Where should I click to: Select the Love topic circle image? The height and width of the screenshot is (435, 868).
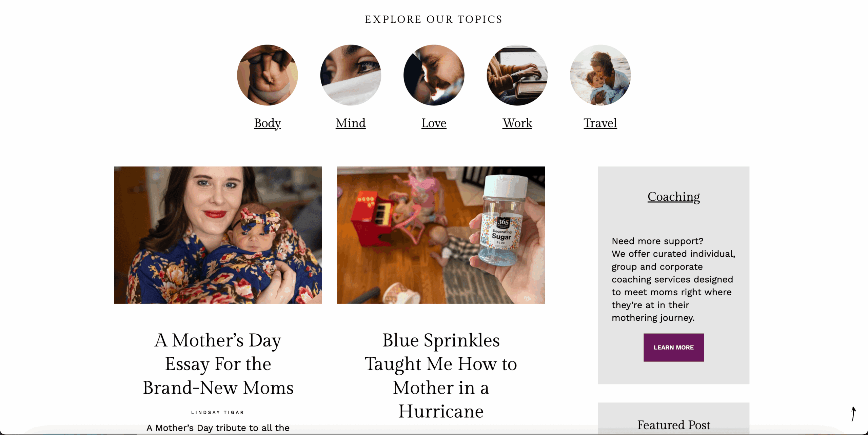(x=434, y=75)
